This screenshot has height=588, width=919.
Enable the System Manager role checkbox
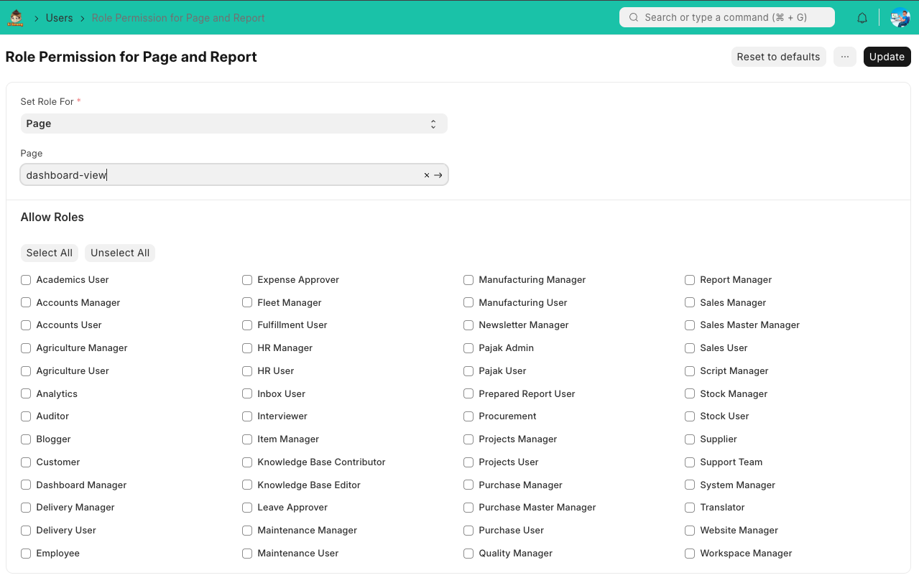(690, 485)
